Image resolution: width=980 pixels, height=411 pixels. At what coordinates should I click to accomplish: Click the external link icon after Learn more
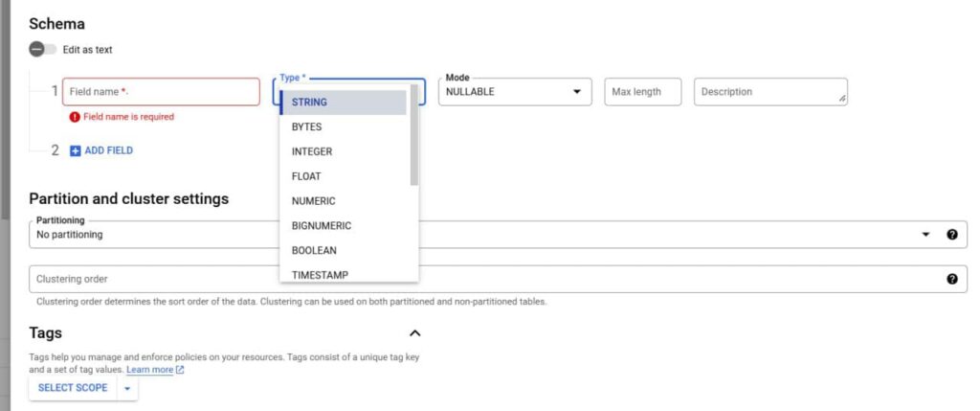point(180,370)
